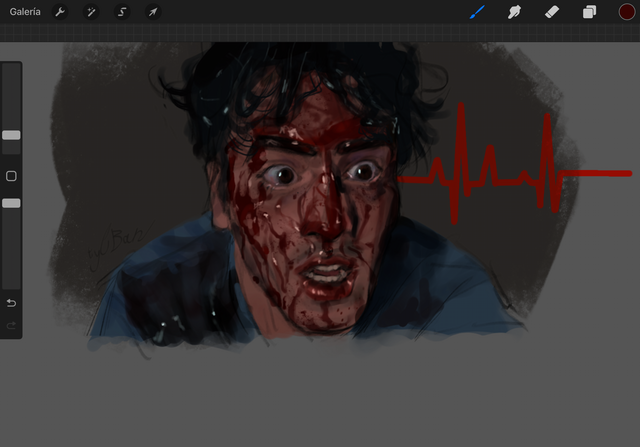Open the Layers panel
Screen dimensions: 640x447
click(589, 12)
